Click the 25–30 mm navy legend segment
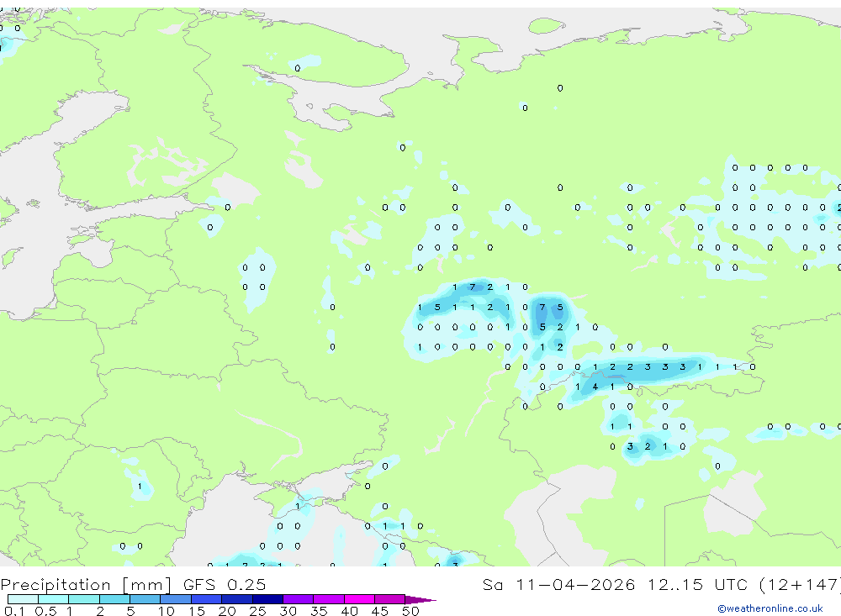Image resolution: width=841 pixels, height=616 pixels. point(267,599)
